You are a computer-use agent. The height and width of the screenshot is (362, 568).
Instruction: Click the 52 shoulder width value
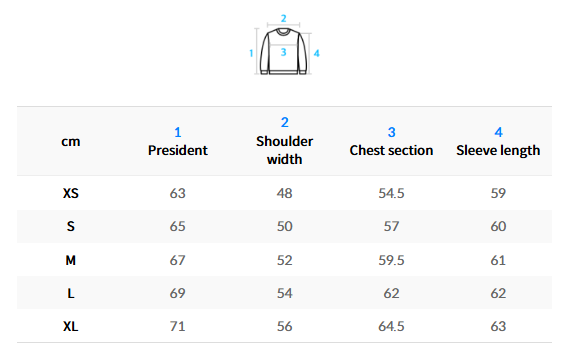point(285,260)
